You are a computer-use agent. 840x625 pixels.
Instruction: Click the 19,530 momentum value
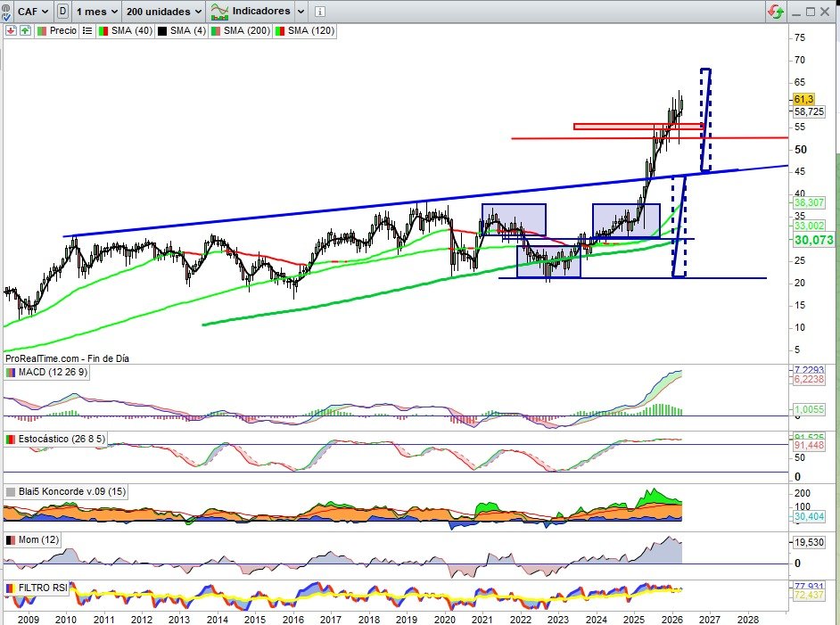coord(809,542)
